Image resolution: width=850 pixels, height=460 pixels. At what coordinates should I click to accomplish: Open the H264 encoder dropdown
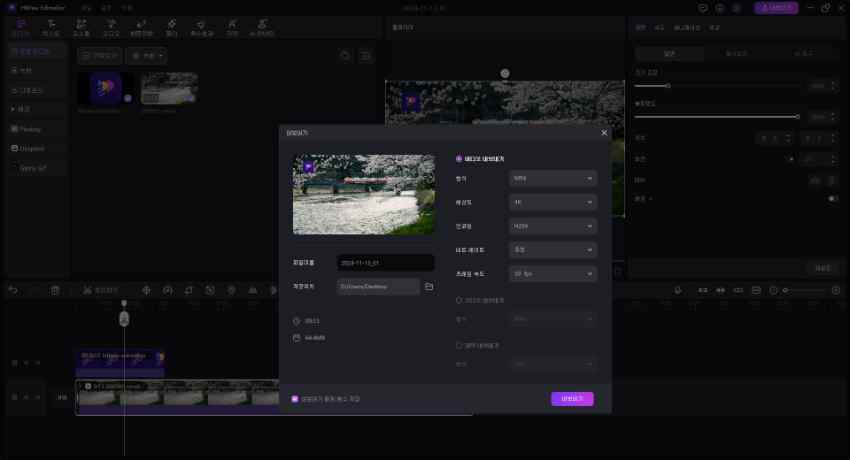tap(552, 226)
